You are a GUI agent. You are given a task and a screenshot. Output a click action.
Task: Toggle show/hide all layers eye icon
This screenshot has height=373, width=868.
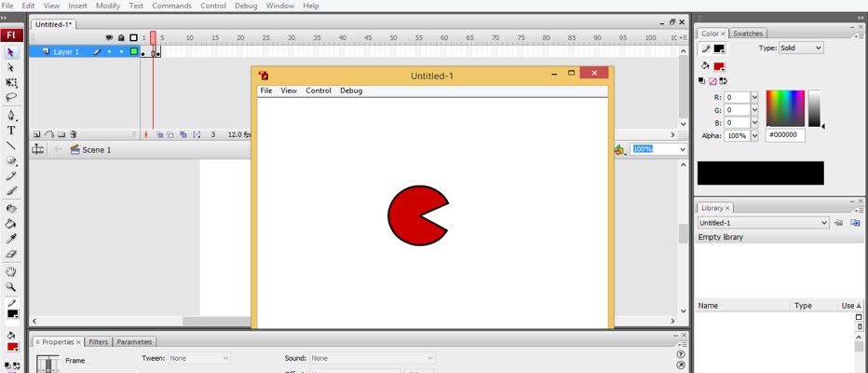pyautogui.click(x=110, y=37)
